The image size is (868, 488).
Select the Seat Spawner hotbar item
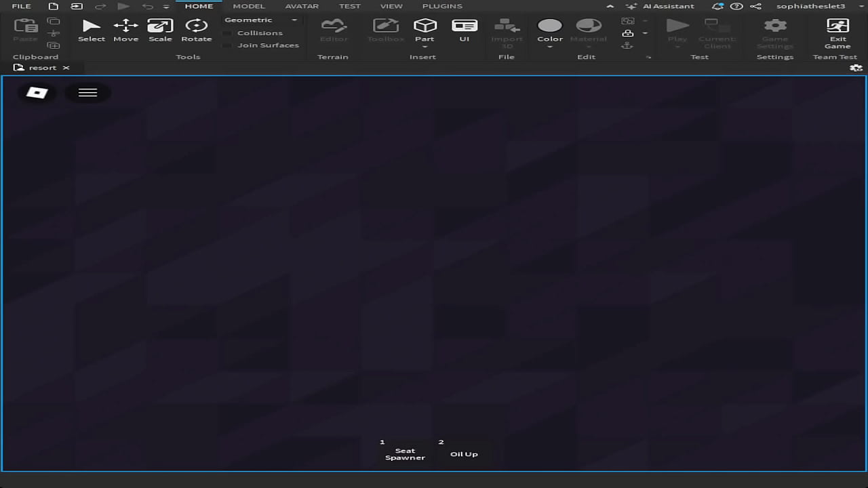405,453
